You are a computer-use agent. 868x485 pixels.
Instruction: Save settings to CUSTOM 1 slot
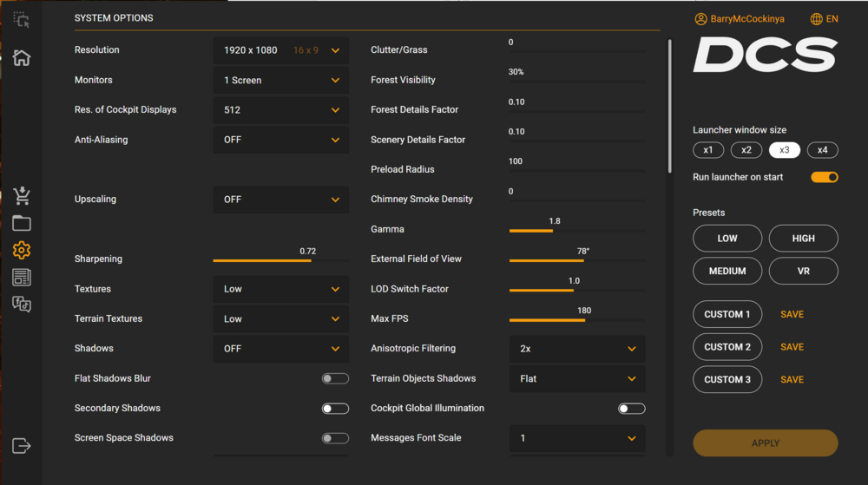click(x=792, y=314)
